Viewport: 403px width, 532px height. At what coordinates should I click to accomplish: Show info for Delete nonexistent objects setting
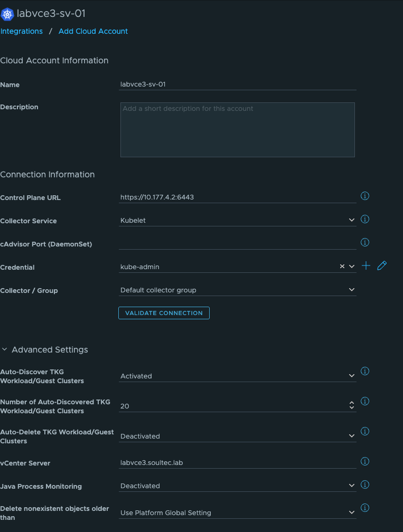pyautogui.click(x=365, y=508)
